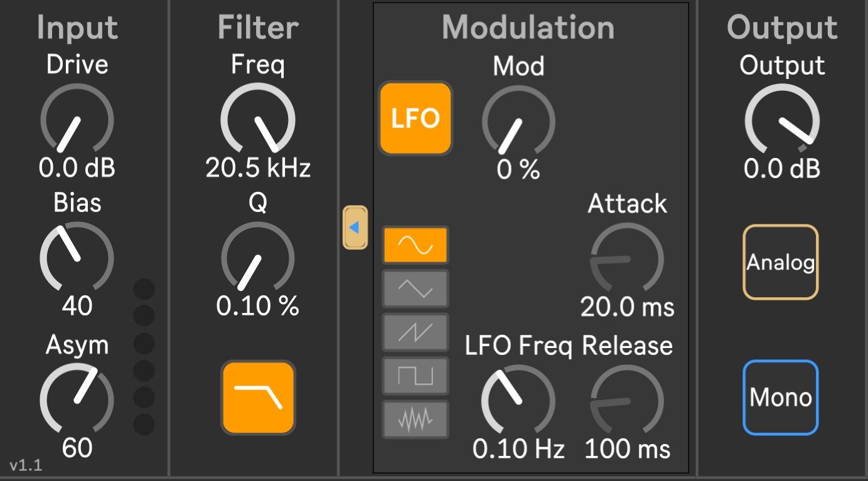Screen dimensions: 868x481
Task: Collapse the Modulation panel with the arrow
Action: 355,227
